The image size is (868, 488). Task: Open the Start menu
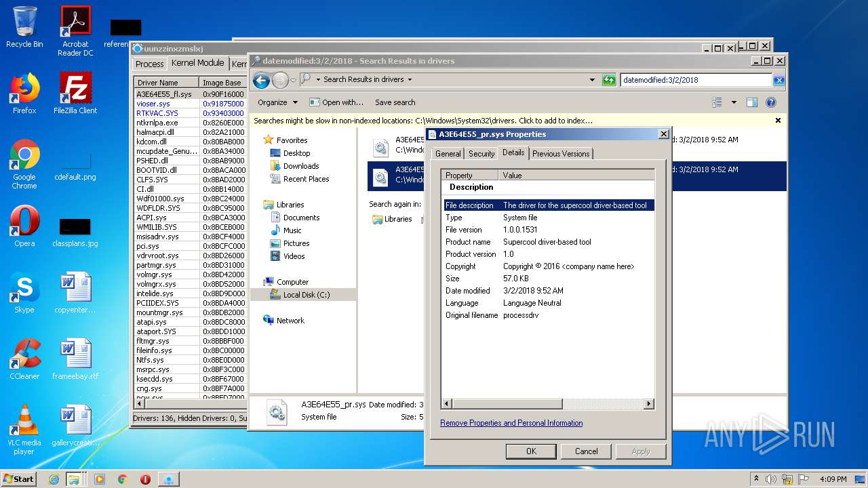click(x=19, y=479)
